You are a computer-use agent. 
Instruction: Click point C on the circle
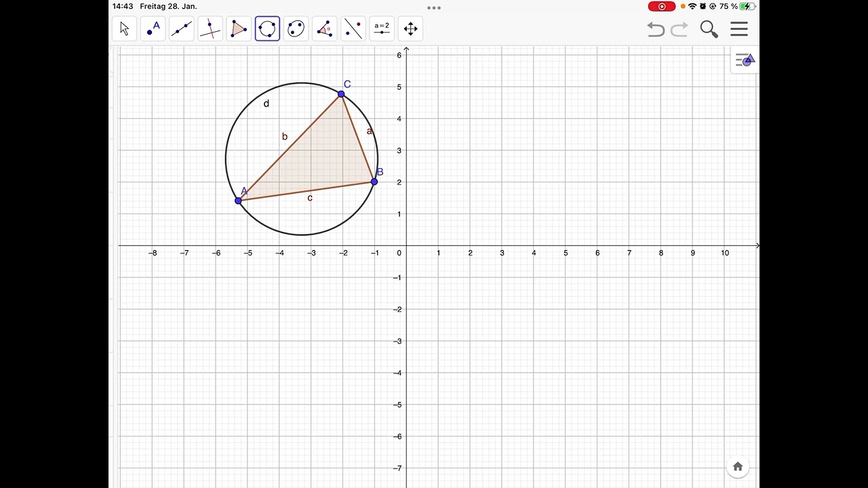(341, 94)
